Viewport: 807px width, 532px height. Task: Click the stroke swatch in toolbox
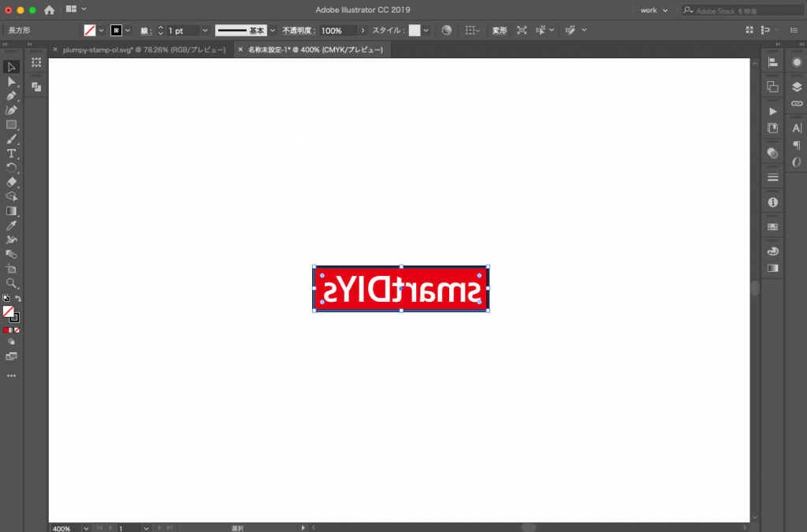pyautogui.click(x=15, y=318)
